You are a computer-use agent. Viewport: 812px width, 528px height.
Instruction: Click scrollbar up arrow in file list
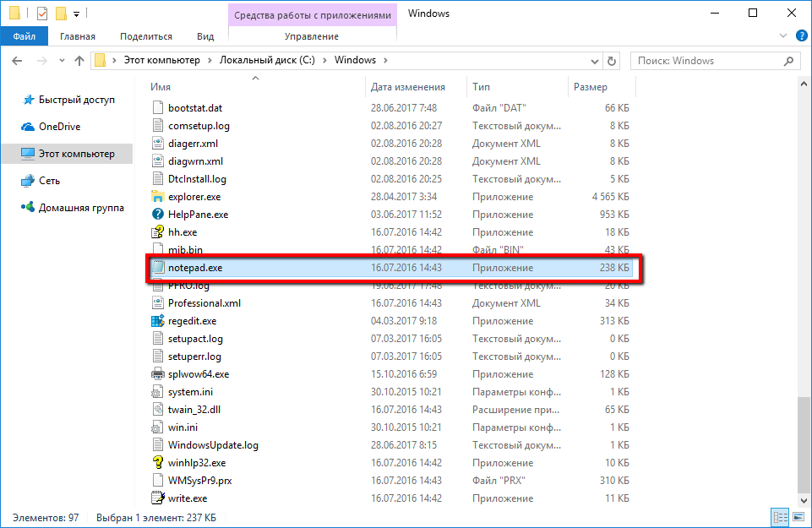point(804,84)
